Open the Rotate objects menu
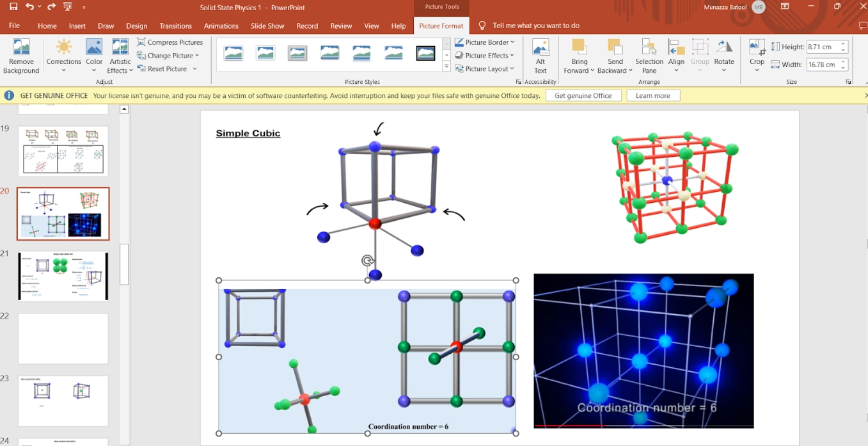 pos(724,57)
